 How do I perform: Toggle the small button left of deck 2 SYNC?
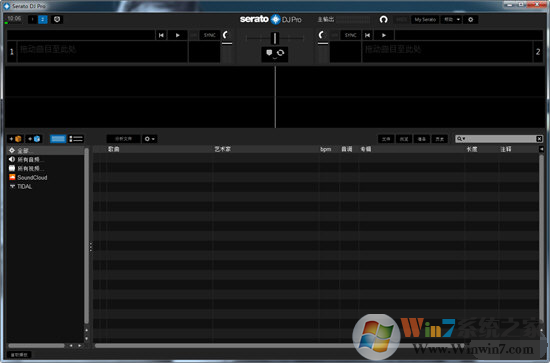click(335, 35)
